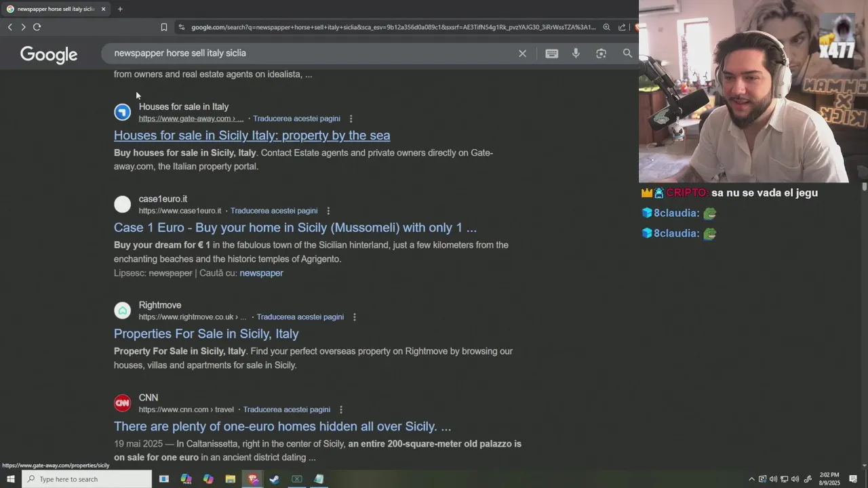
Task: Click the case1euro.it site favicon
Action: point(122,204)
